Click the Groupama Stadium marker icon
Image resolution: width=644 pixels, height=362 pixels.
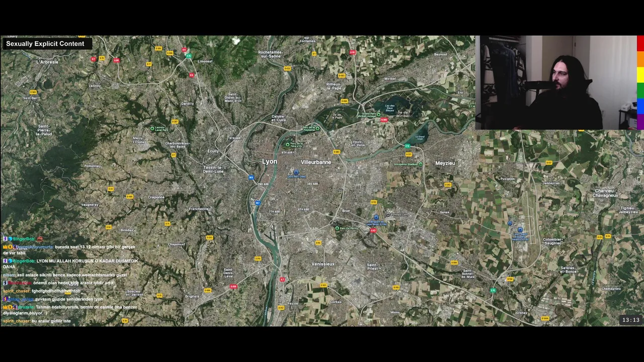coord(420,164)
